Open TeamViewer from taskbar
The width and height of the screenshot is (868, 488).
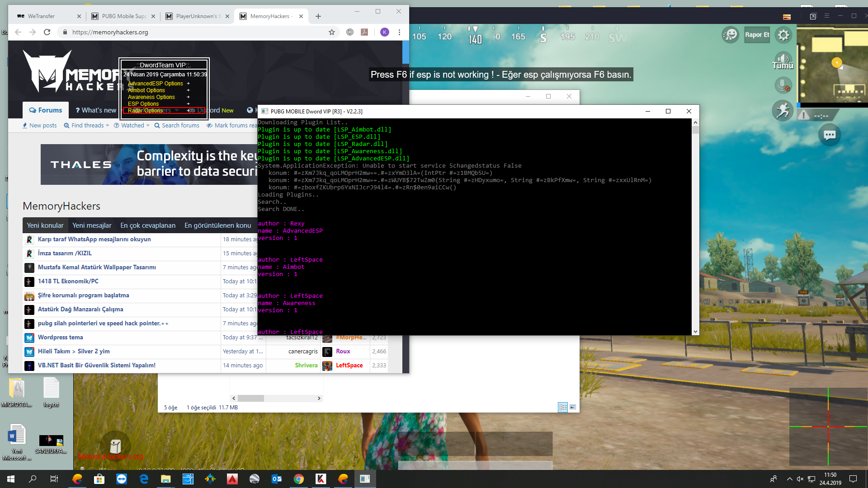tap(122, 479)
